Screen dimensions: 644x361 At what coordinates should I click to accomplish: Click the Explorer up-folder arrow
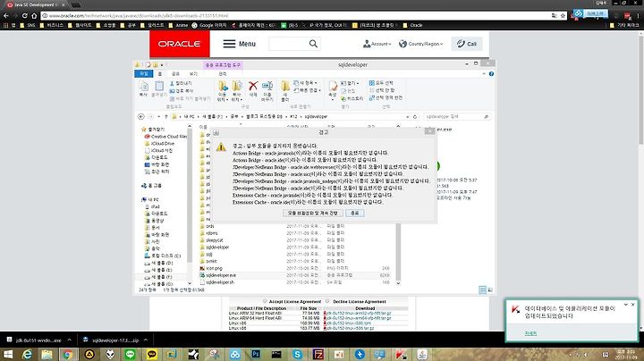tap(166, 117)
